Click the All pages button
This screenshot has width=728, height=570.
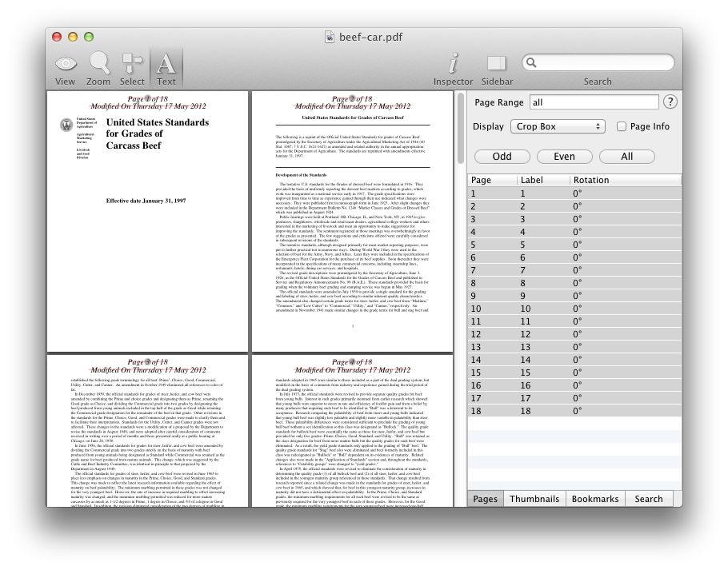626,157
